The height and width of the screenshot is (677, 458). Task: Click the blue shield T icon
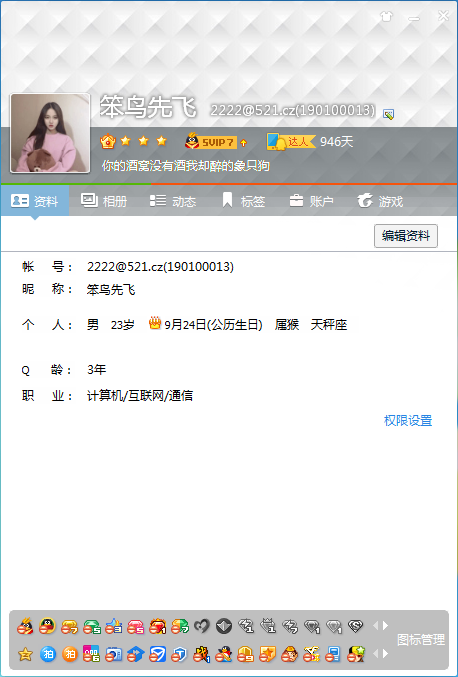180,655
